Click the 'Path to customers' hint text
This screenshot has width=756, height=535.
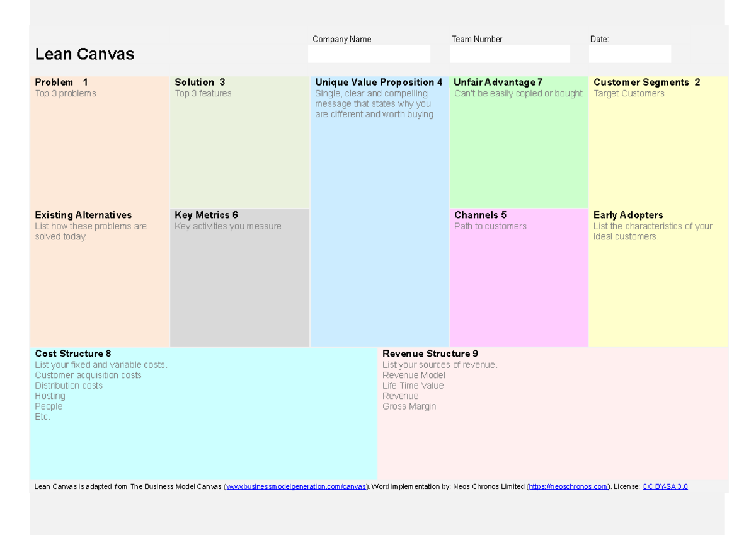click(490, 227)
